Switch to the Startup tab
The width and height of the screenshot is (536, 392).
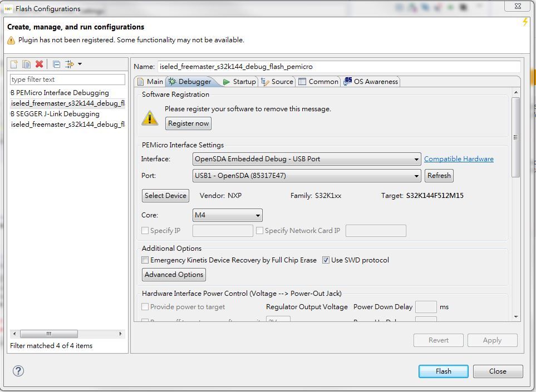[240, 82]
